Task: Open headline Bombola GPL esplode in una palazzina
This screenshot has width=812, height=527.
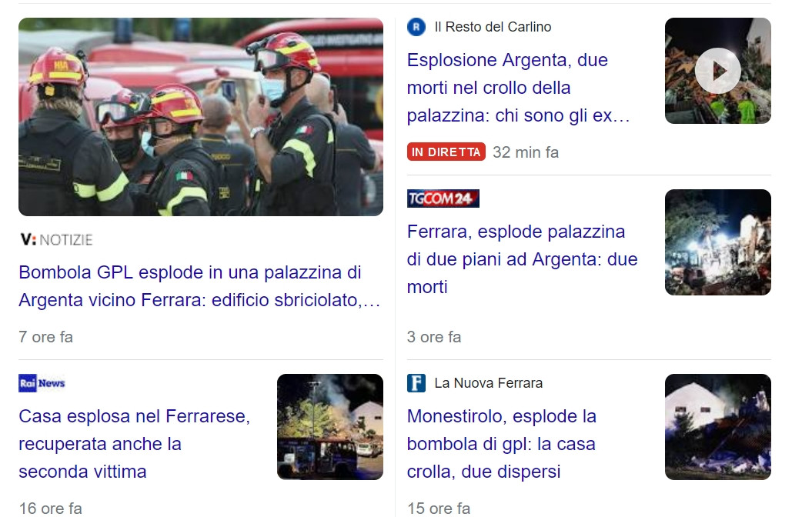Action: coord(200,286)
